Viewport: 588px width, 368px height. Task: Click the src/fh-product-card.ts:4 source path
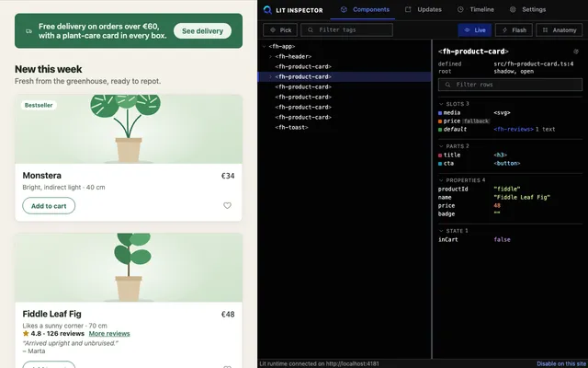[534, 63]
